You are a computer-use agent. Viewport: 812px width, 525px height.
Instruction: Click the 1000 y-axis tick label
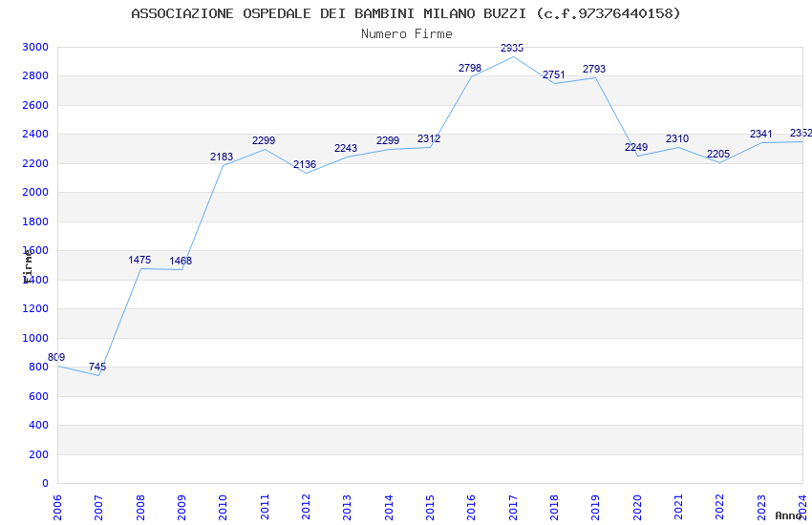pyautogui.click(x=35, y=338)
